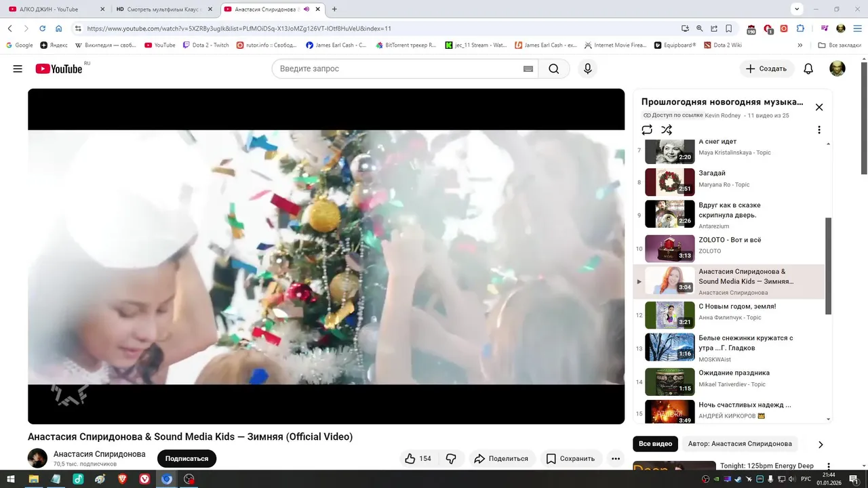Open the Windows Start menu
Image resolution: width=868 pixels, height=488 pixels.
[x=10, y=479]
